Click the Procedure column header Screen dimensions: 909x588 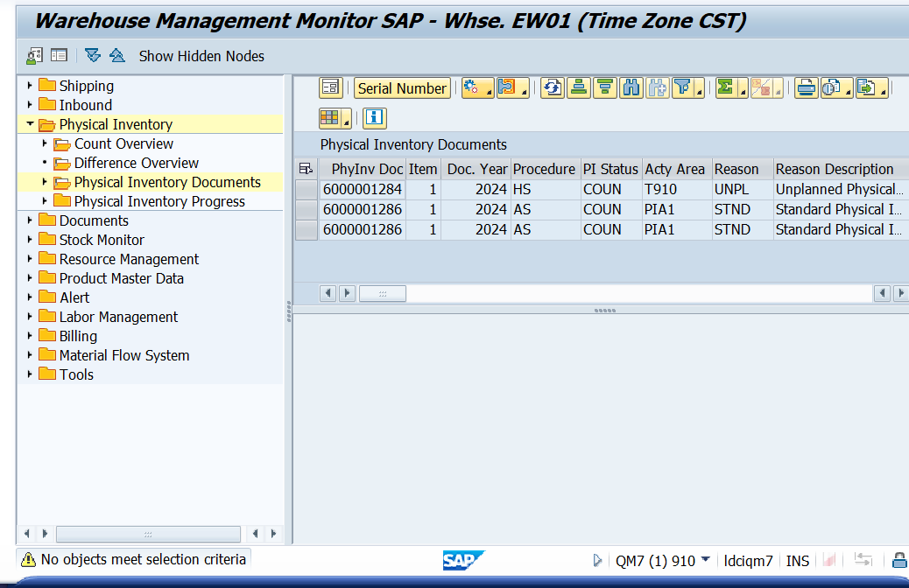(x=546, y=169)
